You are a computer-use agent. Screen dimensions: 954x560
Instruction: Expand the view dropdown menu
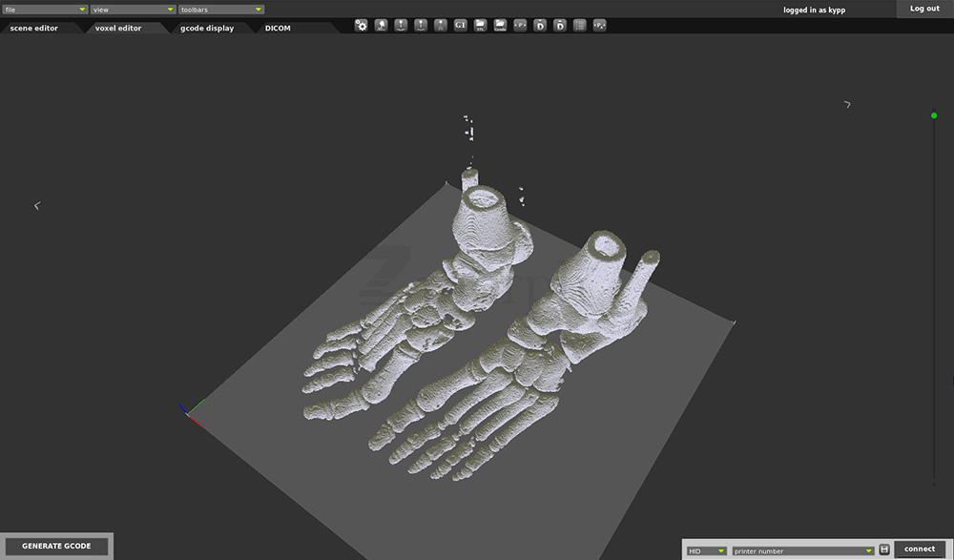(133, 10)
